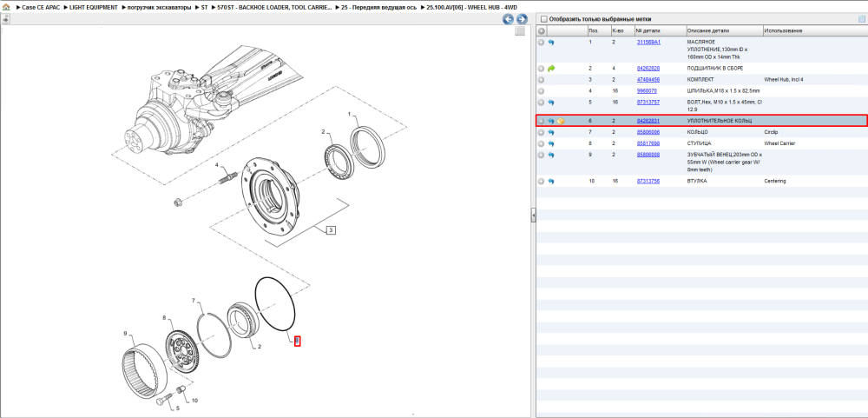Select callout number 9 on the diagram
This screenshot has height=418, width=868.
tap(126, 334)
